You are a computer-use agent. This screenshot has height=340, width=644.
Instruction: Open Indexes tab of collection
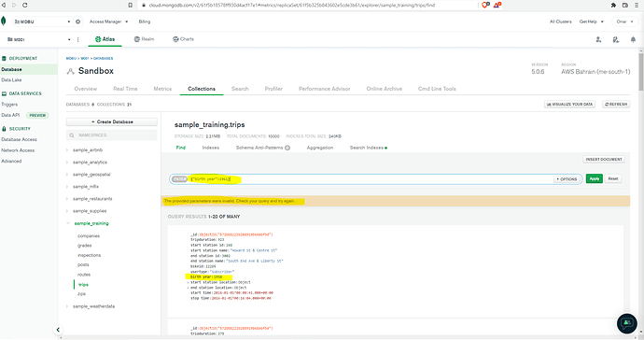pos(211,148)
